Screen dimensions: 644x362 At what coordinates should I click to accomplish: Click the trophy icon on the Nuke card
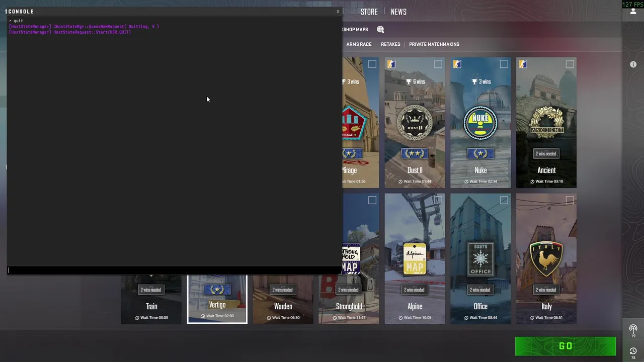tap(474, 81)
